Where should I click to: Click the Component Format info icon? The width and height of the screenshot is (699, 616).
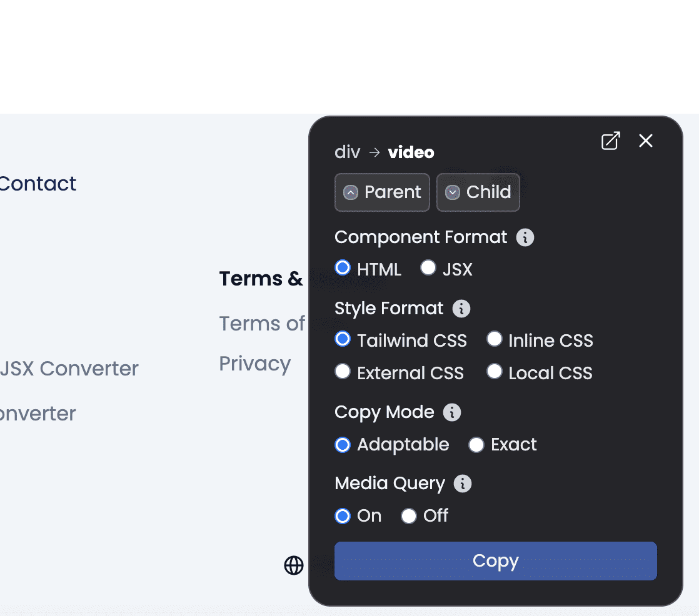[525, 237]
